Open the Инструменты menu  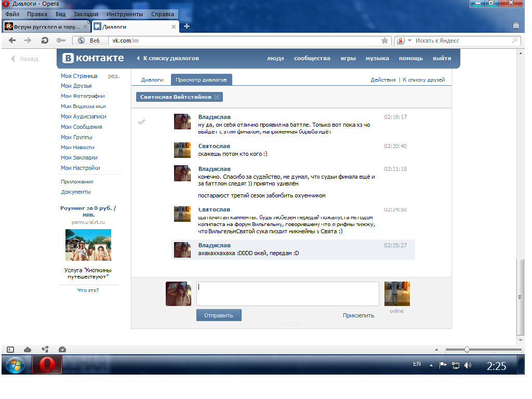click(125, 14)
